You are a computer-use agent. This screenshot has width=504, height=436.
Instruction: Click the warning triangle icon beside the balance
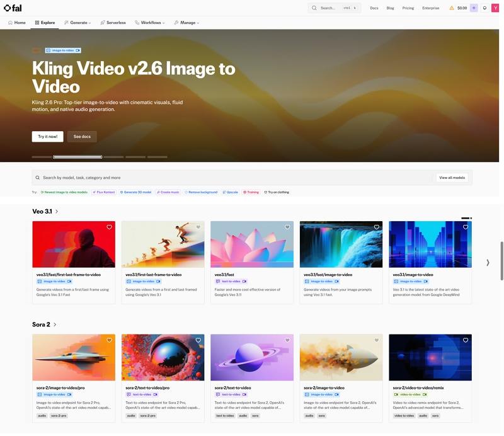(452, 8)
